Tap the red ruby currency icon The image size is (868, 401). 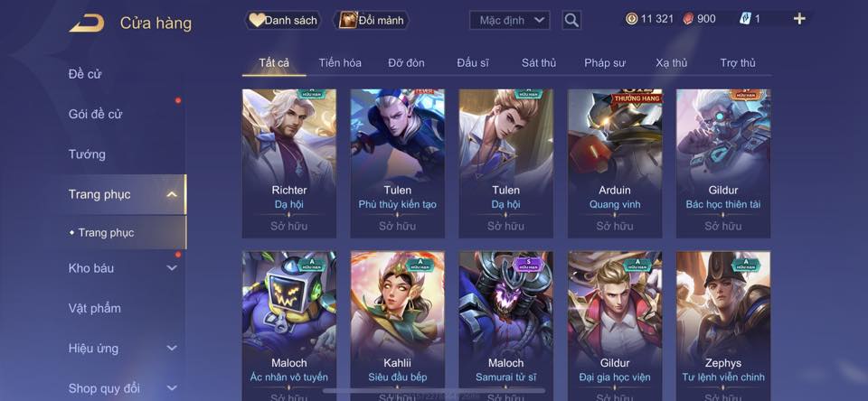(x=687, y=19)
